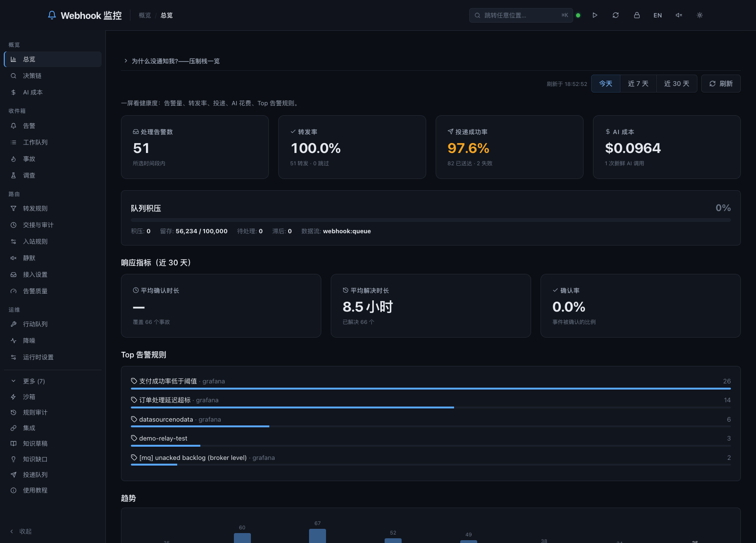Click the lock icon in the top bar
Screen dimensions: 756x543
pyautogui.click(x=637, y=15)
